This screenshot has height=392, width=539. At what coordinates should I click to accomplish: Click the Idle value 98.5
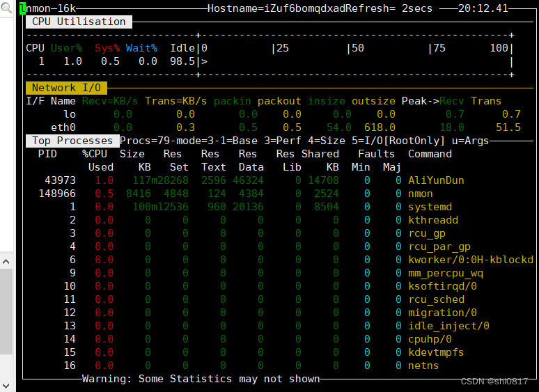tap(182, 61)
